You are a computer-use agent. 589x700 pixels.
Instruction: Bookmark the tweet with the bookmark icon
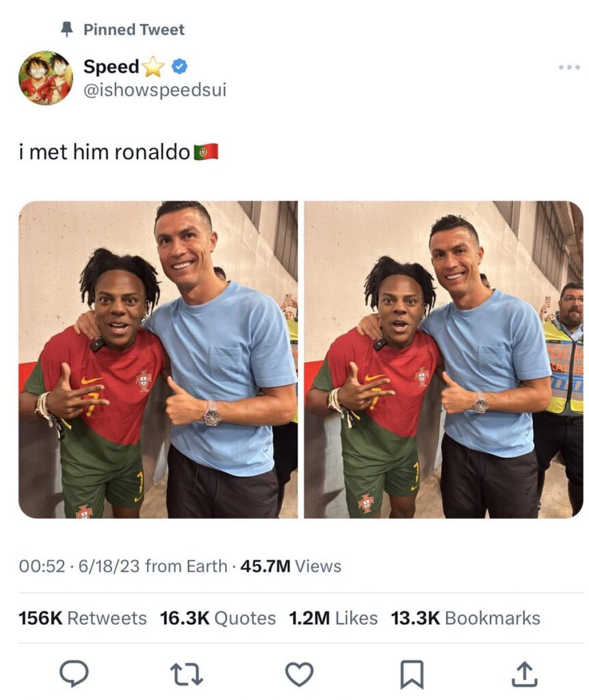(x=411, y=674)
